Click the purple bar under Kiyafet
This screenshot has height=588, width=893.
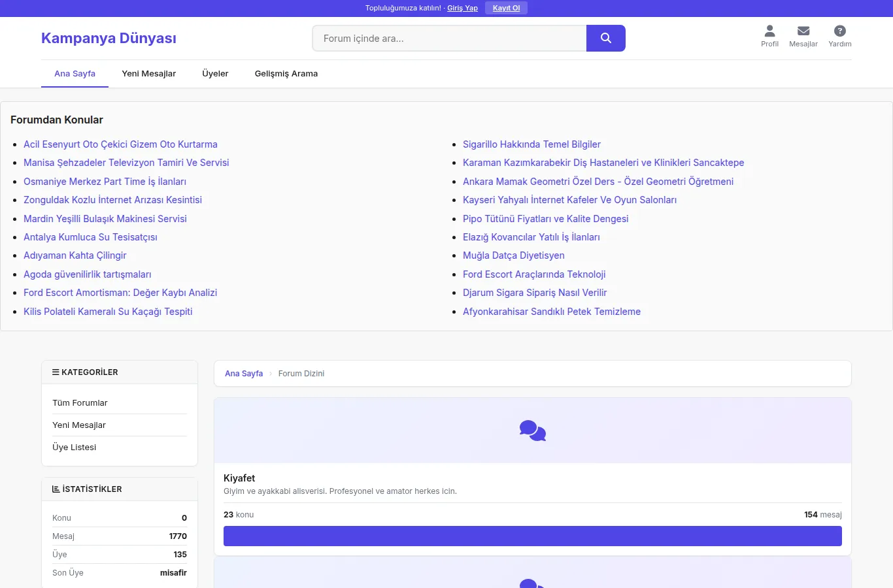pos(533,536)
